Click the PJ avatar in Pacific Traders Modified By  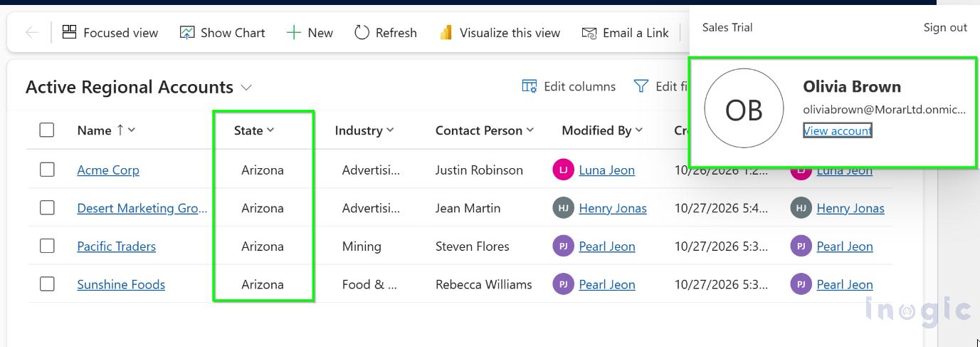tap(563, 246)
